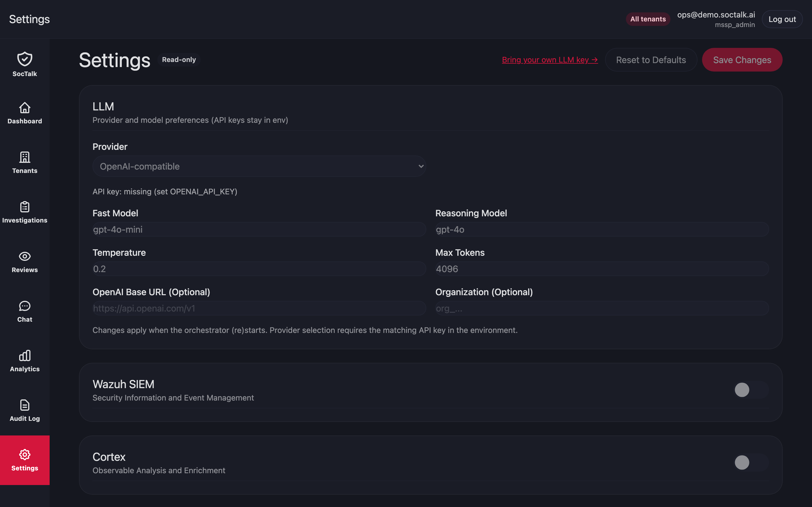This screenshot has width=812, height=507.
Task: Follow Bring your own LLM key link
Action: 550,60
